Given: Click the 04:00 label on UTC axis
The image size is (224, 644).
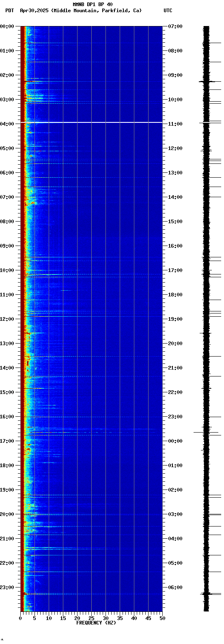Looking at the screenshot, I should click(175, 539).
